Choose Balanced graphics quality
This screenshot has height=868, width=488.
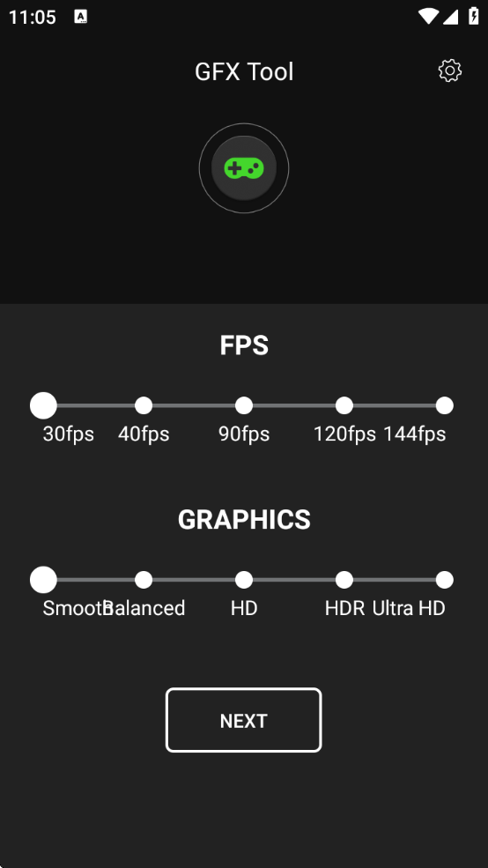144,580
